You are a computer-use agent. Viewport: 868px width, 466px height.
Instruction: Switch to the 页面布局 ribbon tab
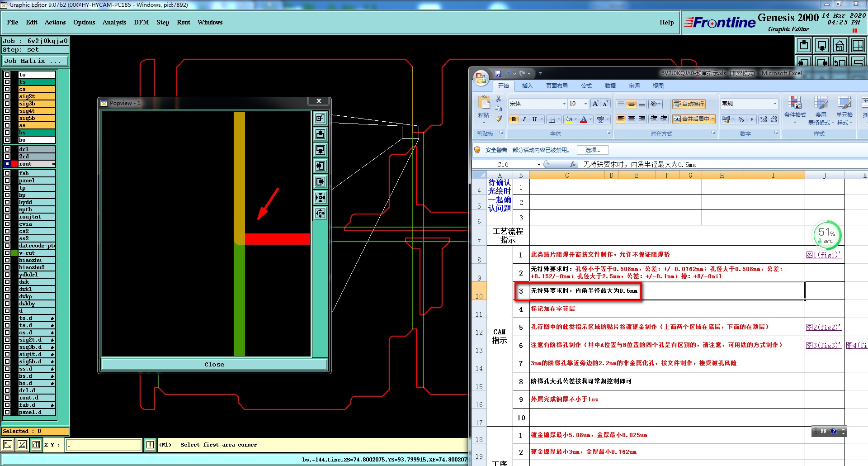pyautogui.click(x=557, y=86)
